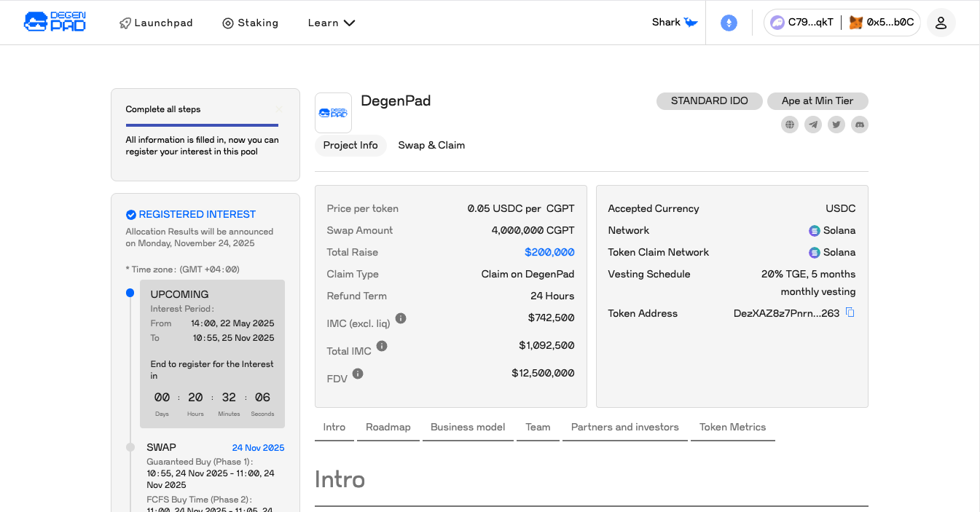Click the DegenPad logo in header

[x=55, y=23]
